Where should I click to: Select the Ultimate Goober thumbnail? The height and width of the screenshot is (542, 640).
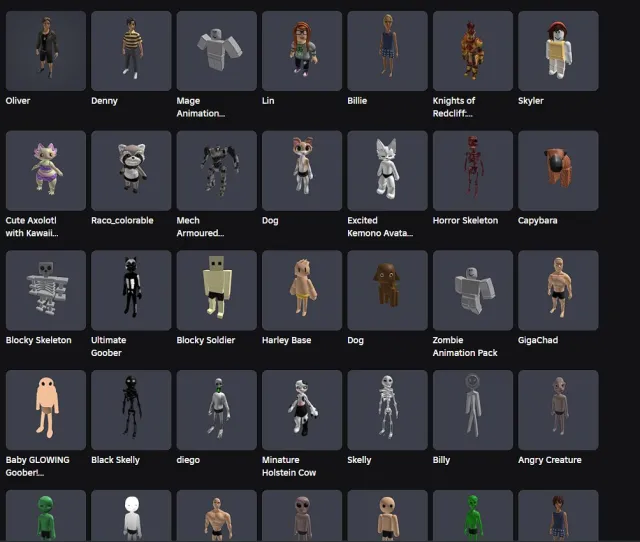click(131, 290)
